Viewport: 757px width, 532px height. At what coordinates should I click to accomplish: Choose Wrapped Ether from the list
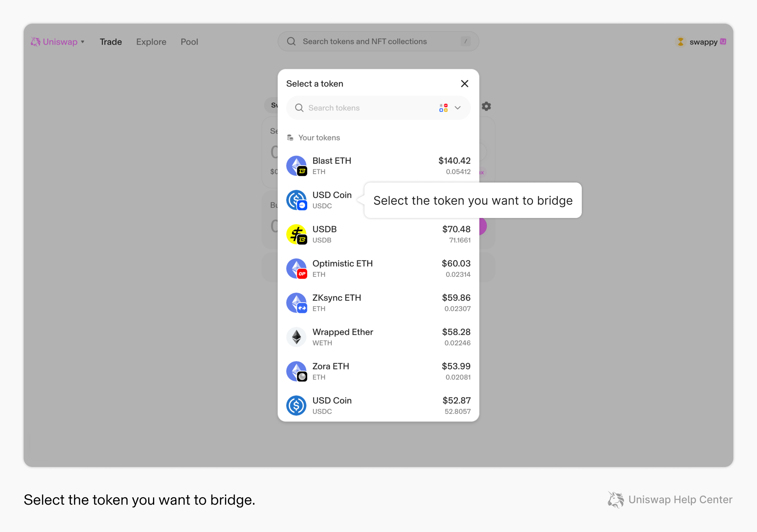tap(343, 332)
